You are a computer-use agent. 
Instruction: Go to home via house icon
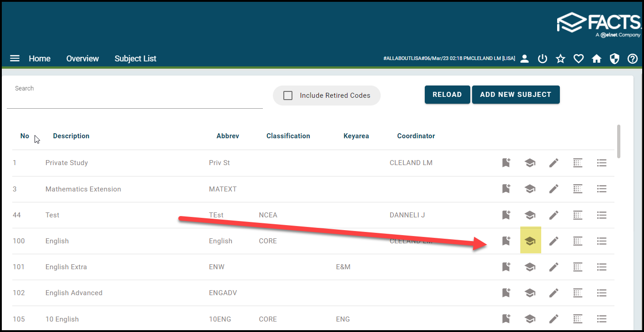click(596, 59)
